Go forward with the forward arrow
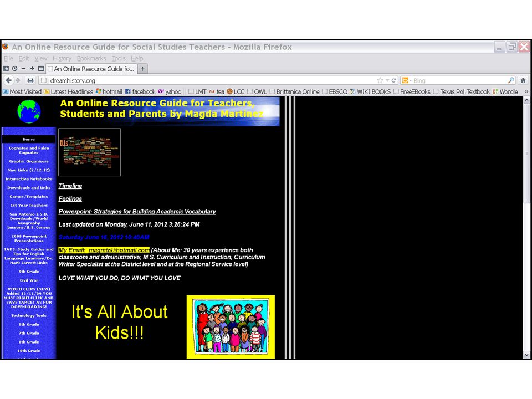 coord(18,80)
